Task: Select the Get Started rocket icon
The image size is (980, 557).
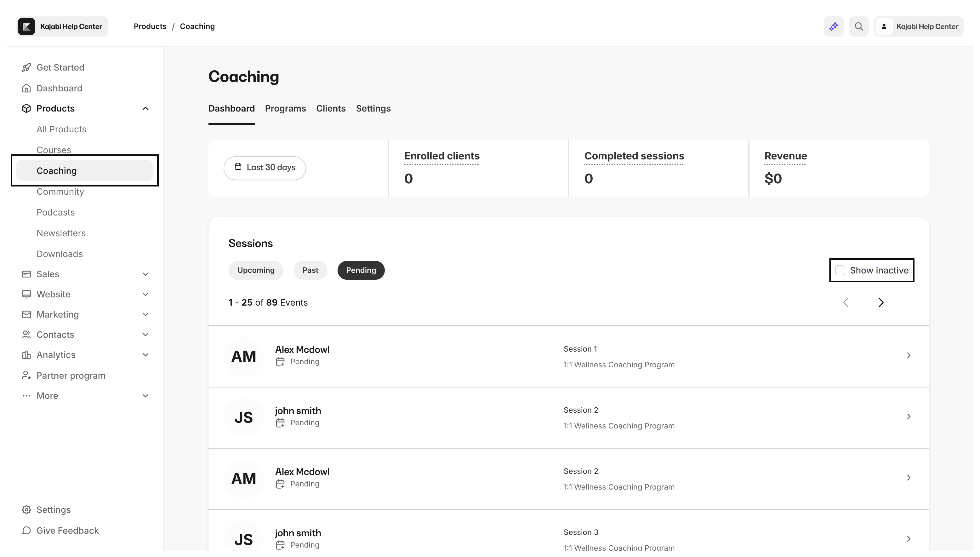Action: coord(26,67)
